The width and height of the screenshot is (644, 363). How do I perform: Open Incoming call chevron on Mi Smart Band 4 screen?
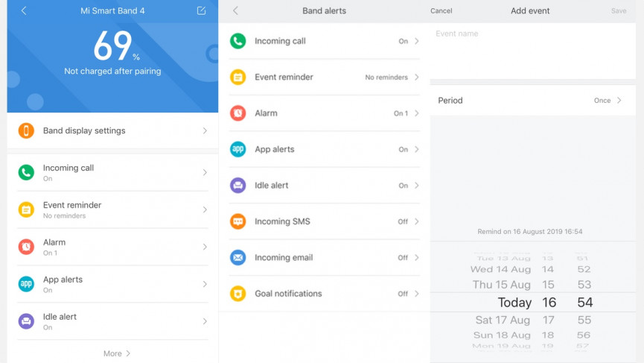pyautogui.click(x=205, y=173)
